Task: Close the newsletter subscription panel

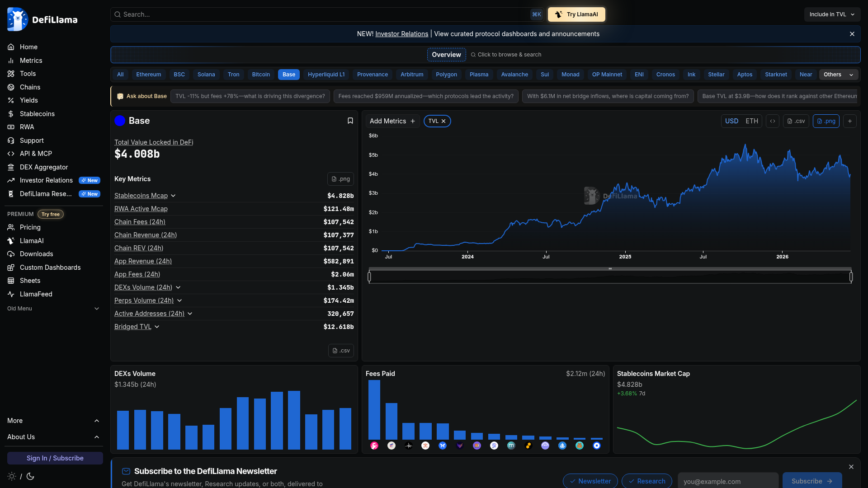Action: coord(851,467)
